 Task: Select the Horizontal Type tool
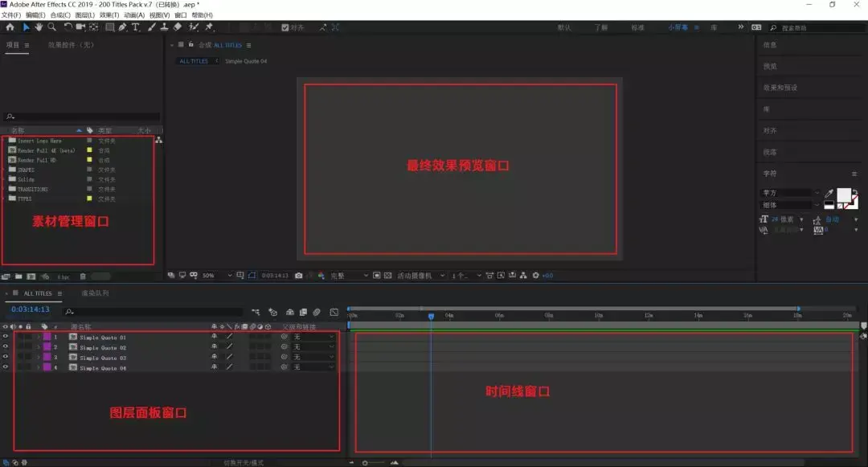136,27
